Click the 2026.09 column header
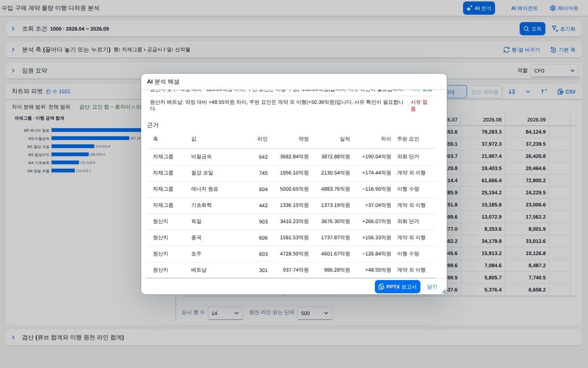 click(537, 120)
